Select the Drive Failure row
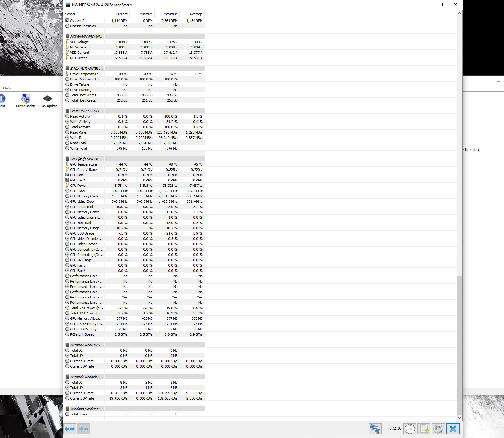 tap(135, 84)
